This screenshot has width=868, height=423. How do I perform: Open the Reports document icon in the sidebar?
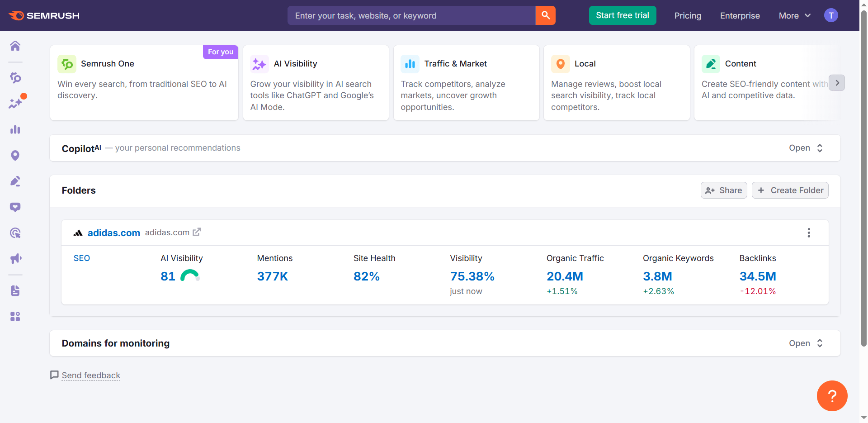[15, 290]
